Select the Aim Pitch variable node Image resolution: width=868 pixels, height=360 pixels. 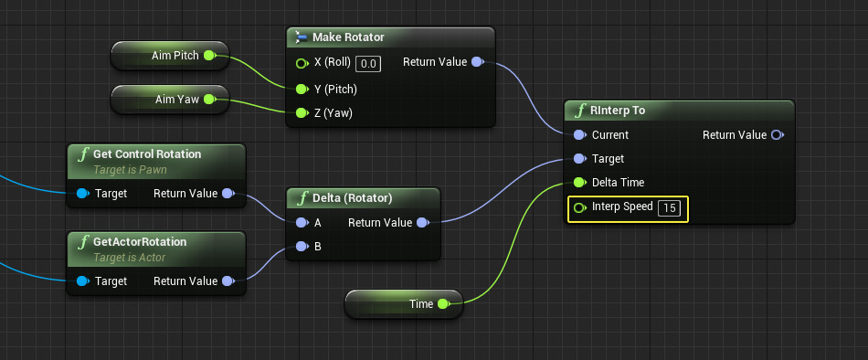[170, 56]
